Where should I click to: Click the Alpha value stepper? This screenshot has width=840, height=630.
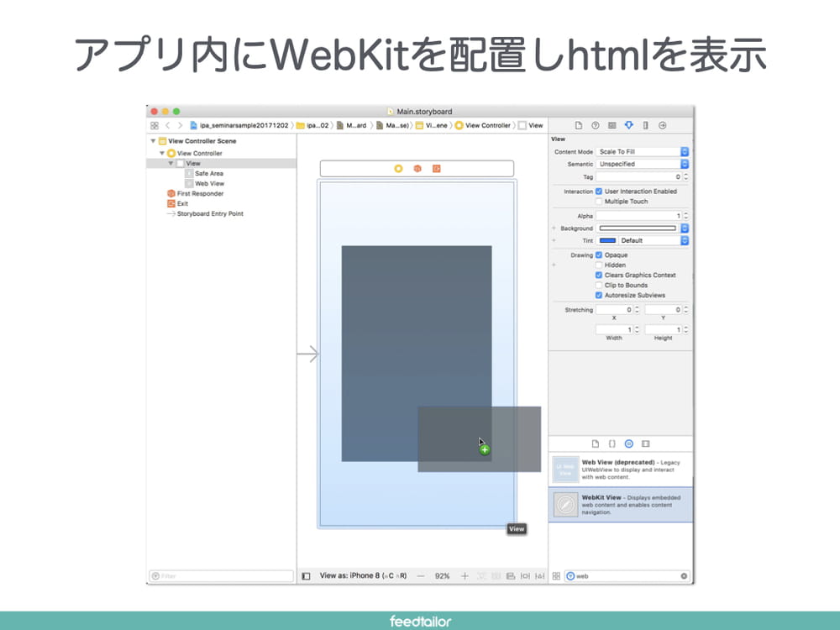point(686,215)
